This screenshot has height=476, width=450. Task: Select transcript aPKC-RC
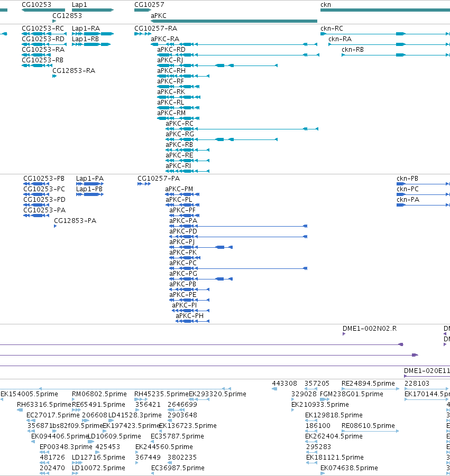pos(180,124)
